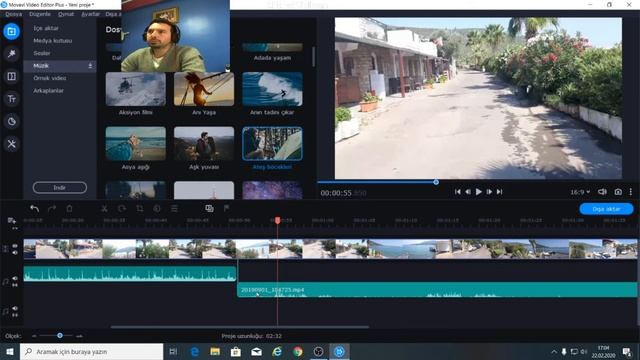Viewport: 640px width, 360px height.
Task: Play the preview video
Action: [478, 191]
